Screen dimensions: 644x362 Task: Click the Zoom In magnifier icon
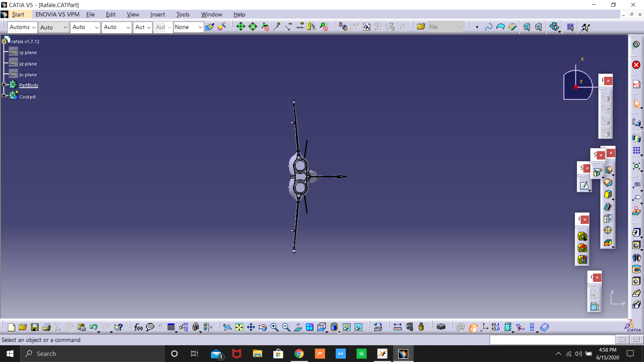[x=275, y=327]
